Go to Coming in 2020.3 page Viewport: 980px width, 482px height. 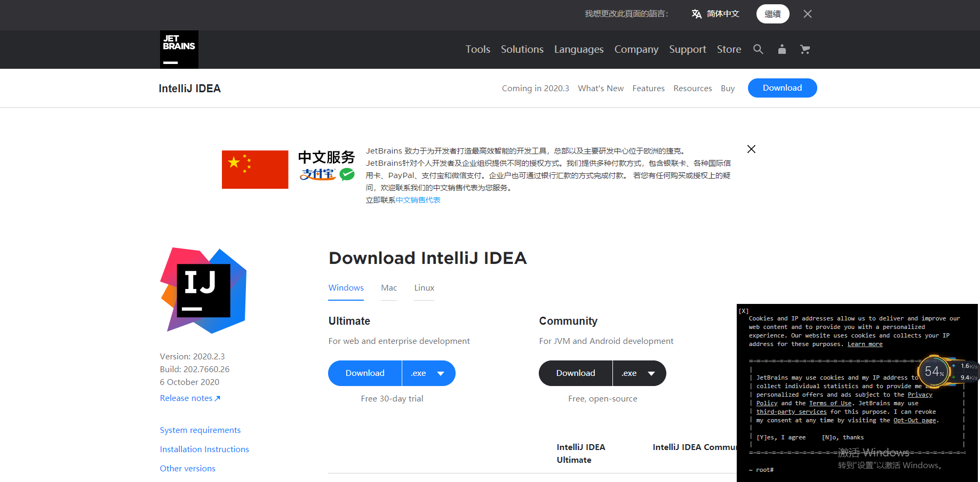click(536, 89)
